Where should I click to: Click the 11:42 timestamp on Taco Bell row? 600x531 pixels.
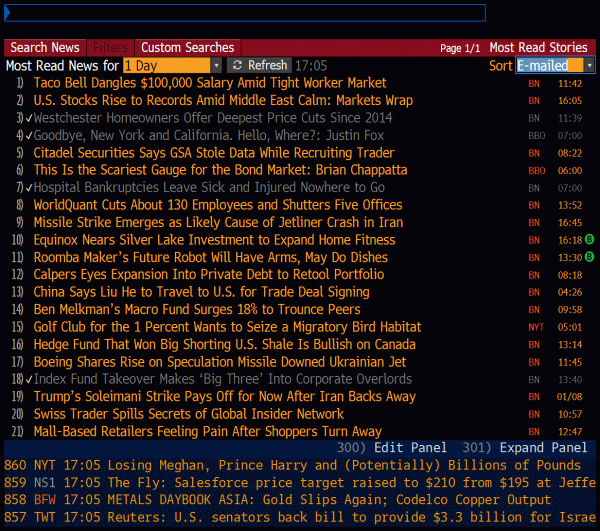click(x=570, y=83)
